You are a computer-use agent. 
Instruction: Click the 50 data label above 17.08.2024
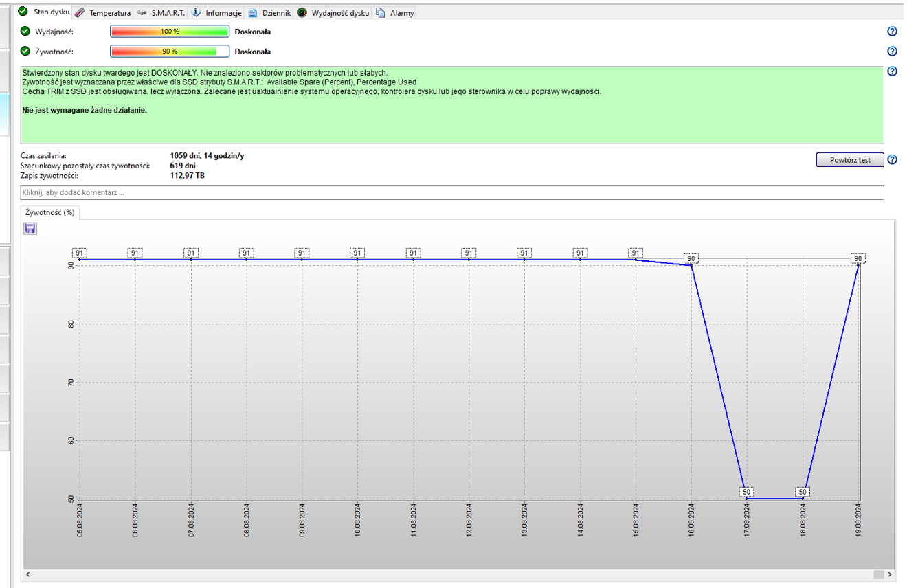coord(748,492)
